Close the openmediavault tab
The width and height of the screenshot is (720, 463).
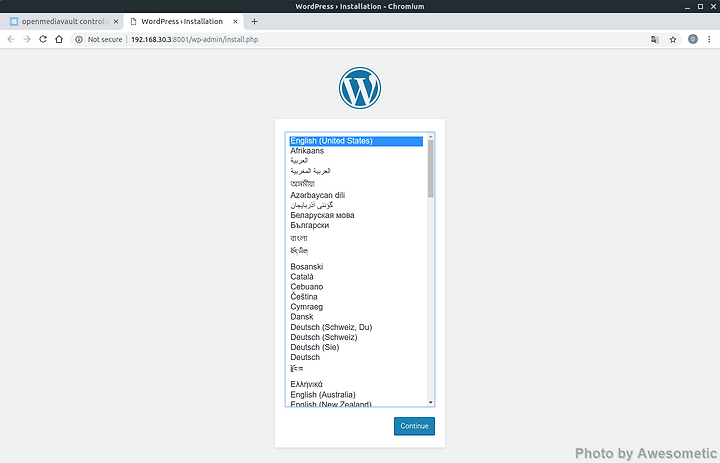point(116,22)
